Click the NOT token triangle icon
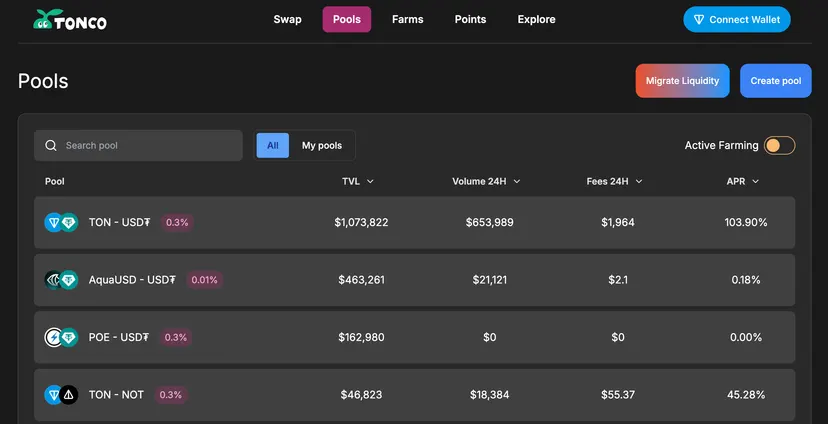The height and width of the screenshot is (424, 828). 69,395
